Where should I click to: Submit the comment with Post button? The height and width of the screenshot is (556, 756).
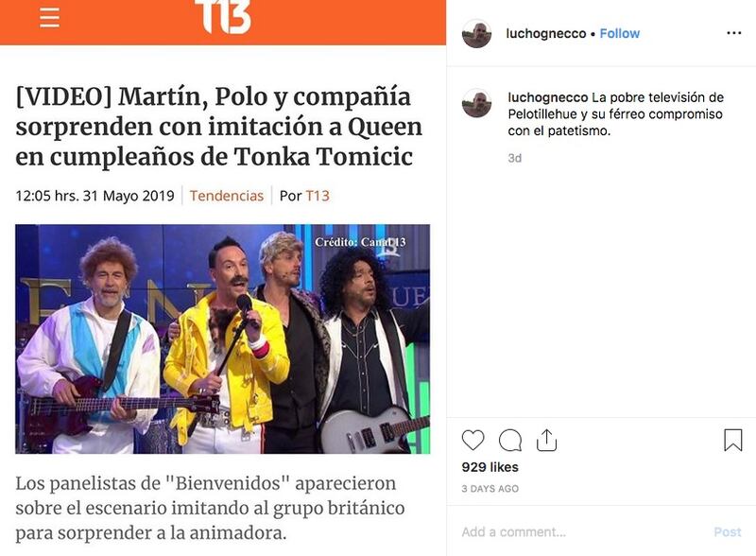pyautogui.click(x=728, y=531)
